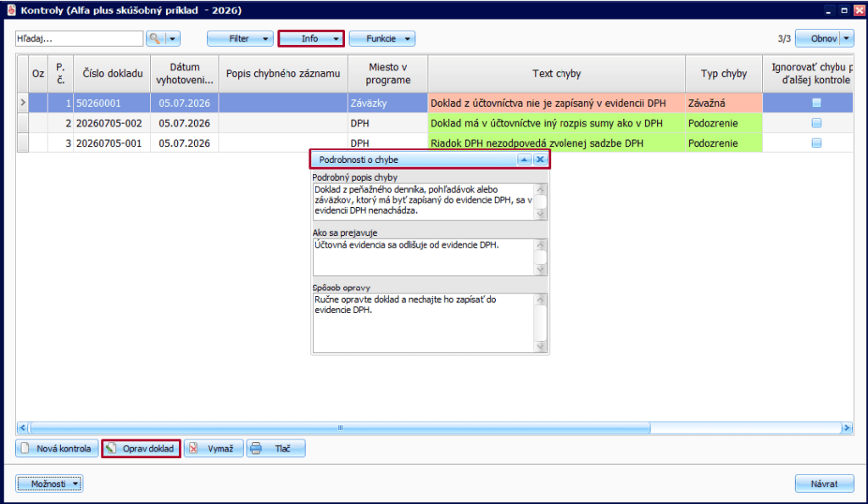
Task: Click the horizontal scrollbar left arrow
Action: point(22,428)
